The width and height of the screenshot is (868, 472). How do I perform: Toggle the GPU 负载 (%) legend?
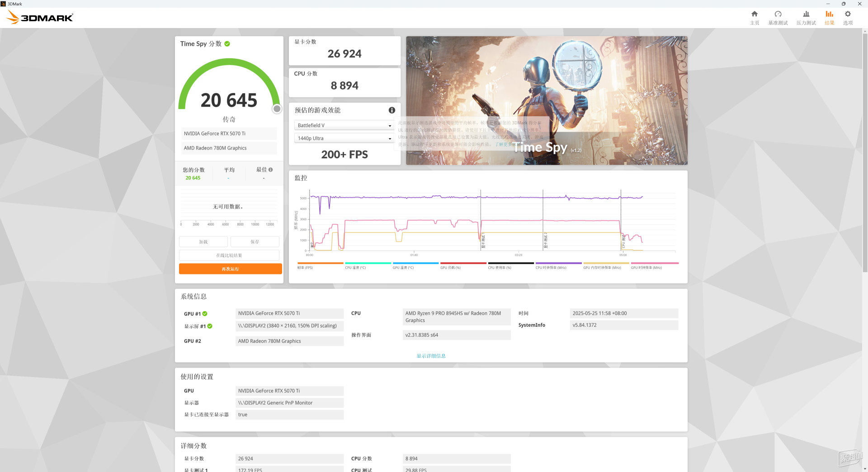click(463, 266)
